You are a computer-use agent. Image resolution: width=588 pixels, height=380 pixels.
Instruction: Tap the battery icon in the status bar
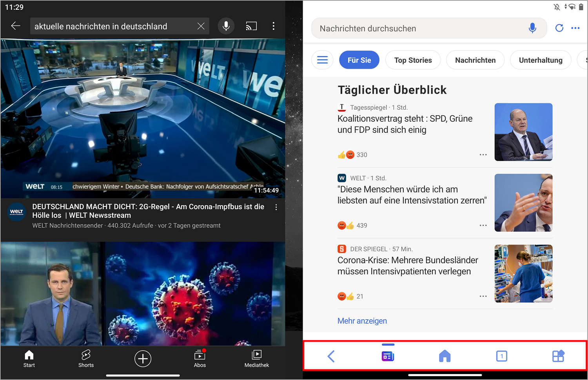pyautogui.click(x=581, y=7)
